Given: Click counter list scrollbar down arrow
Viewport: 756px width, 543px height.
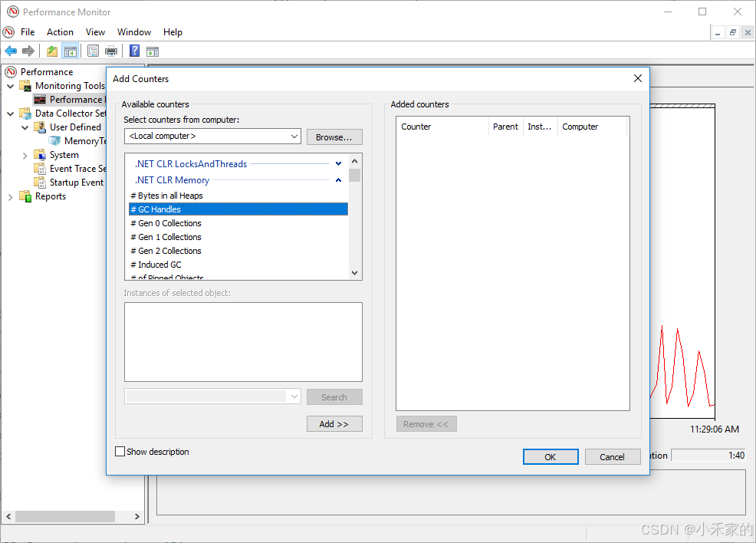Looking at the screenshot, I should pyautogui.click(x=355, y=272).
